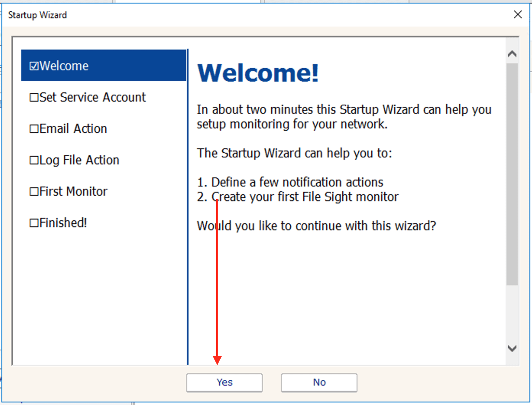Click the blue Welcome! heading
This screenshot has height=405, width=532.
tap(258, 73)
